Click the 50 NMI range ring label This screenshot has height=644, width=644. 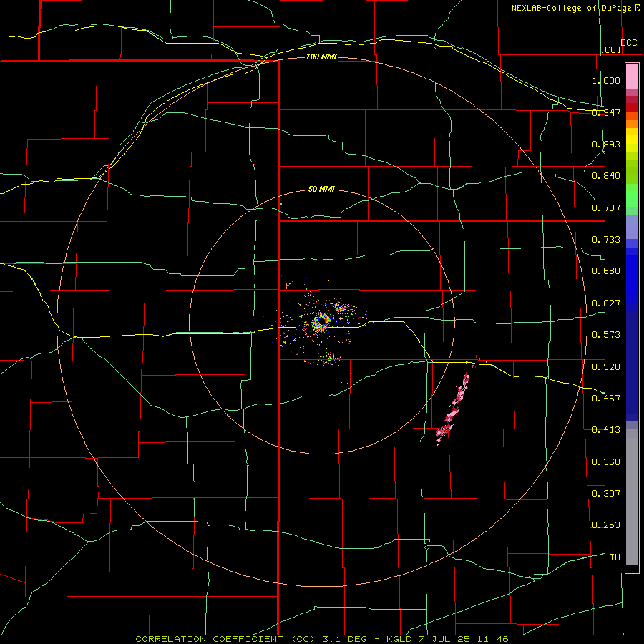321,189
